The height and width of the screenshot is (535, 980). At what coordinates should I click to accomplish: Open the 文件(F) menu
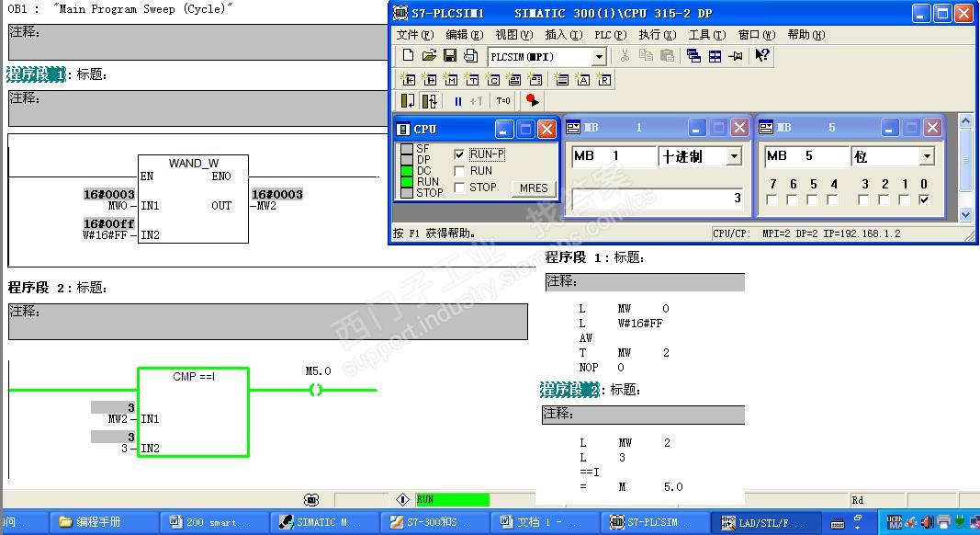click(x=414, y=35)
